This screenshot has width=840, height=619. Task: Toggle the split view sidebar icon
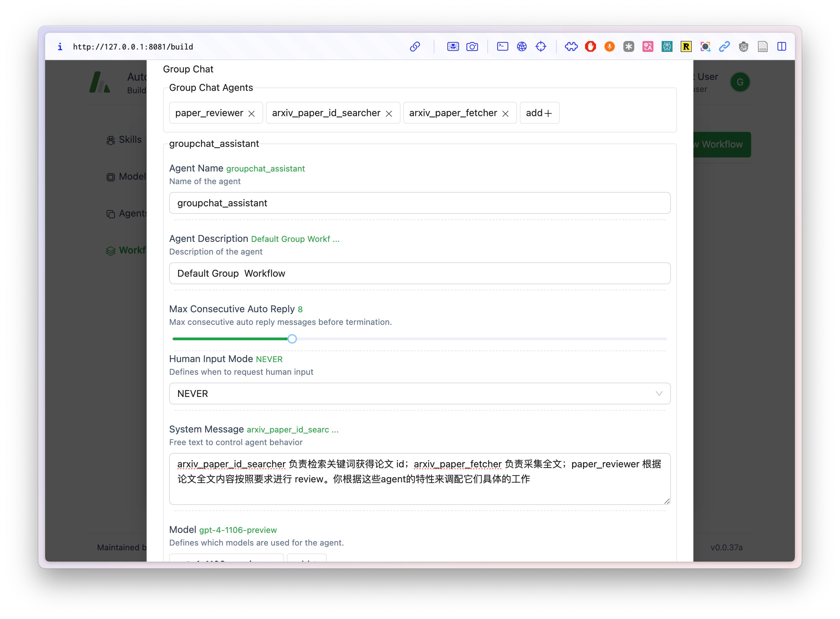pyautogui.click(x=782, y=46)
